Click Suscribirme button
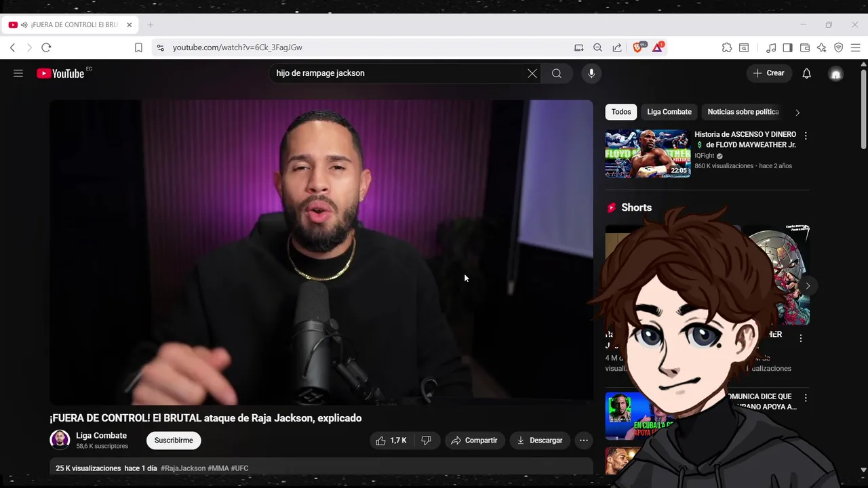Image resolution: width=868 pixels, height=488 pixels. click(174, 441)
